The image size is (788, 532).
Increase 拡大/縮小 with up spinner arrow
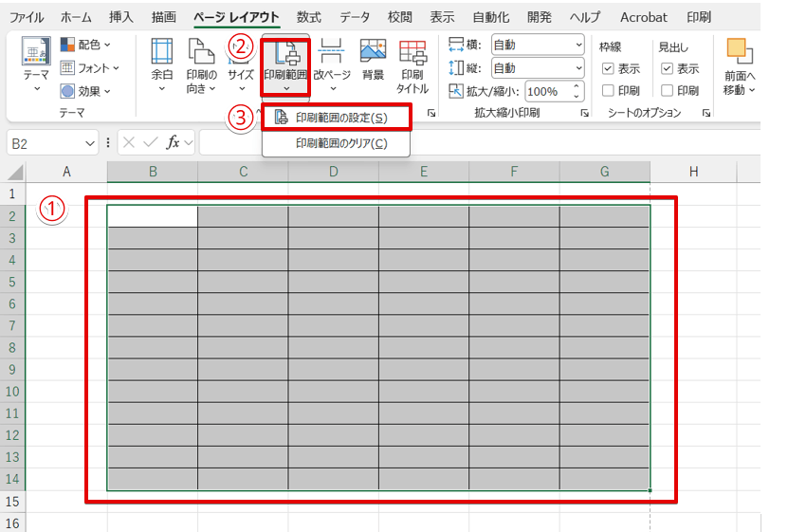click(x=577, y=86)
